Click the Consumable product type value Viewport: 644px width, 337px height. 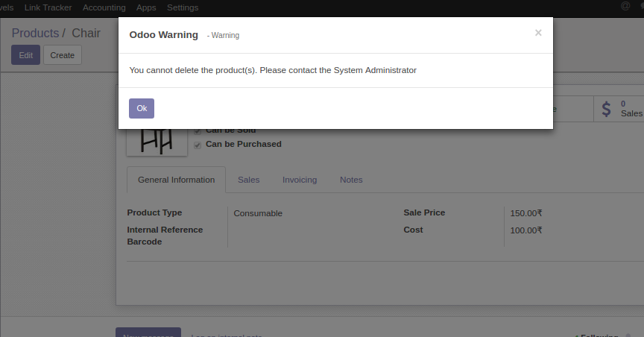[x=258, y=213]
